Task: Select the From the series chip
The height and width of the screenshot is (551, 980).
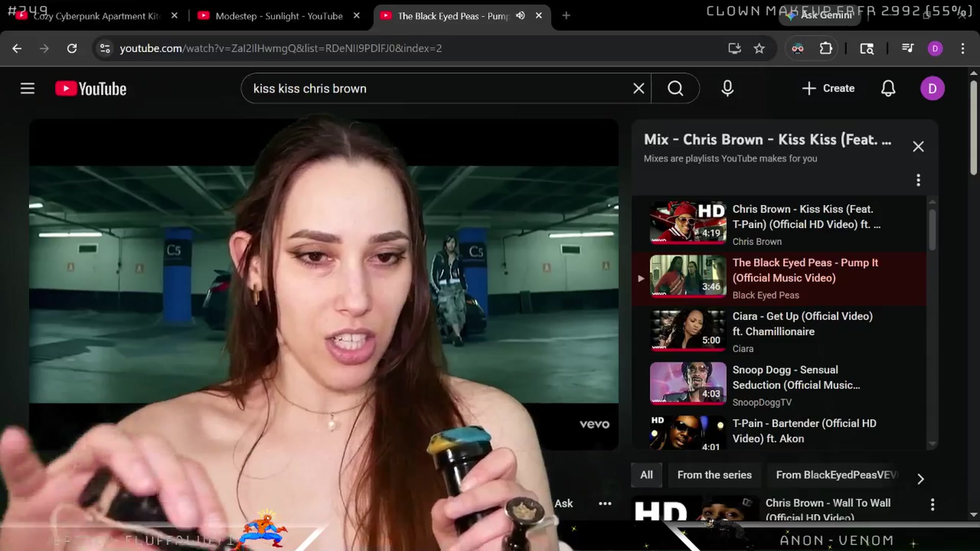Action: coord(715,475)
